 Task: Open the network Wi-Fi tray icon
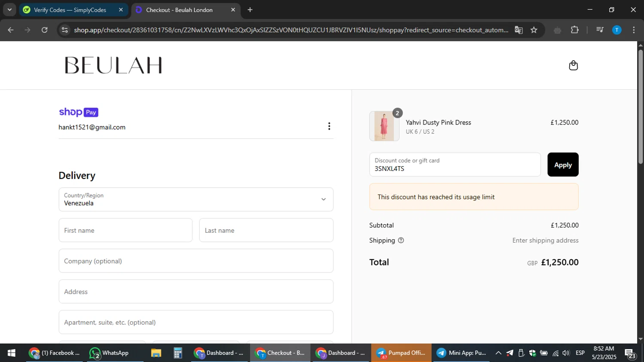coord(556,353)
